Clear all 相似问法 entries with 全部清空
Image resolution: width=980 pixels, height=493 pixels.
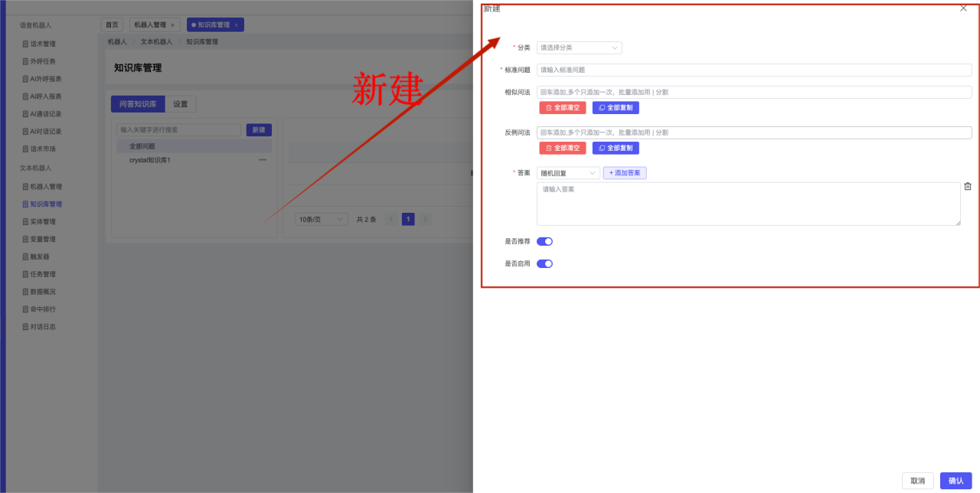pyautogui.click(x=562, y=108)
